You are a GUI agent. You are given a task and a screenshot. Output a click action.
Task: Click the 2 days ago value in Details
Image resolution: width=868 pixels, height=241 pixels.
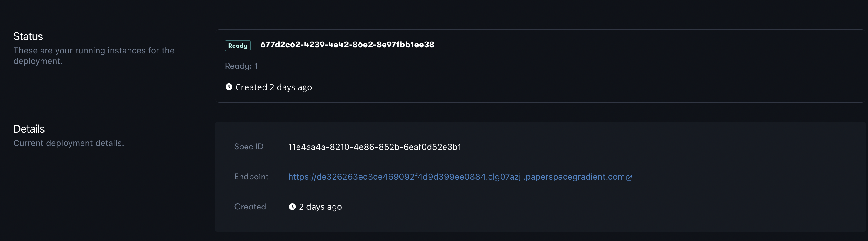(320, 207)
